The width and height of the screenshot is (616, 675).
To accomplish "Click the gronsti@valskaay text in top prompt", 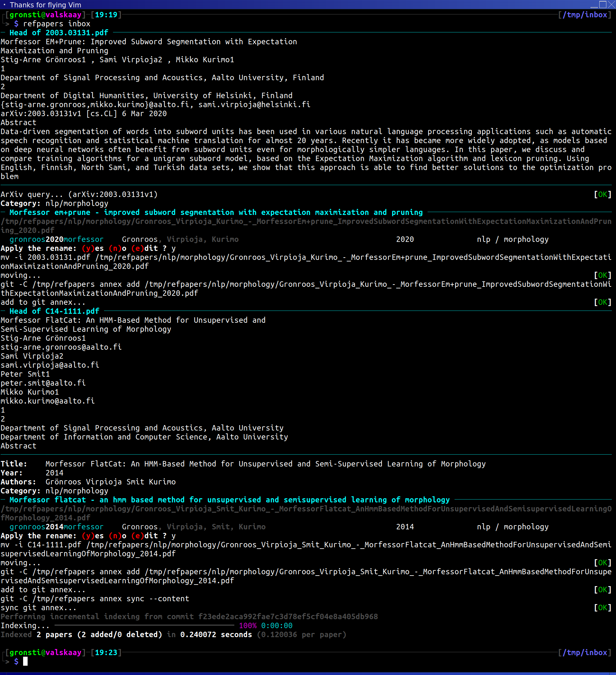I will [x=46, y=15].
